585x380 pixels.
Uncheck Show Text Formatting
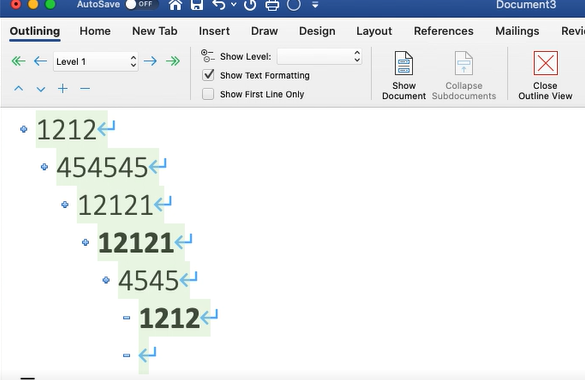[x=208, y=75]
